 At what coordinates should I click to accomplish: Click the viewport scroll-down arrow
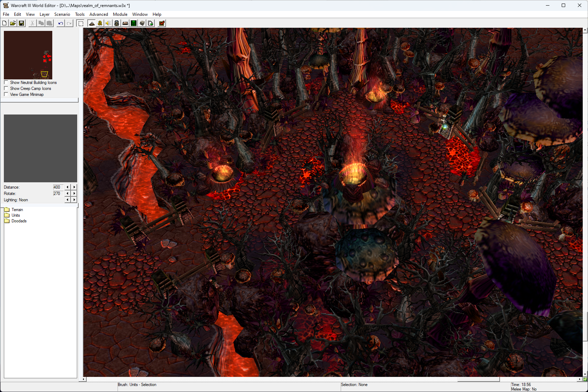pyautogui.click(x=585, y=374)
